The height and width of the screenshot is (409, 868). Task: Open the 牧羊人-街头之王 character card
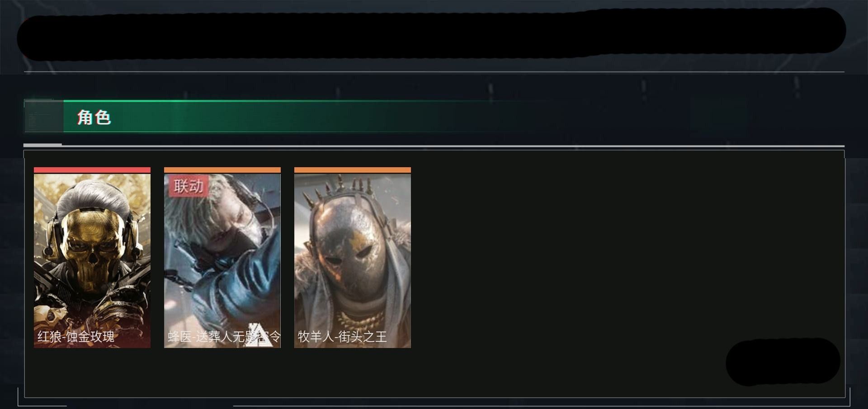click(353, 258)
